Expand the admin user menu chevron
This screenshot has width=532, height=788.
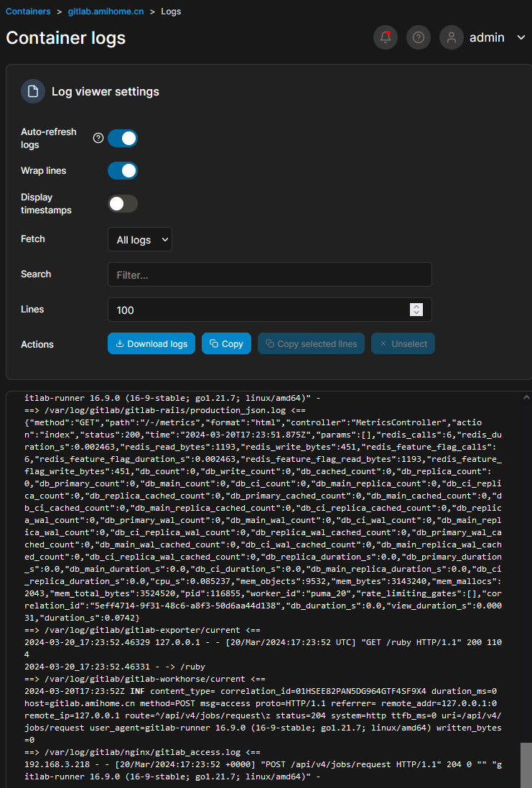point(521,37)
